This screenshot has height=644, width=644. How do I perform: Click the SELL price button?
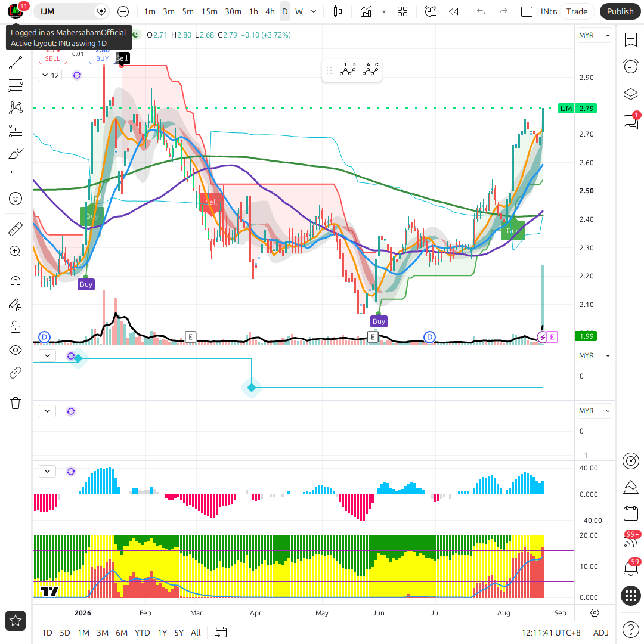(x=52, y=57)
